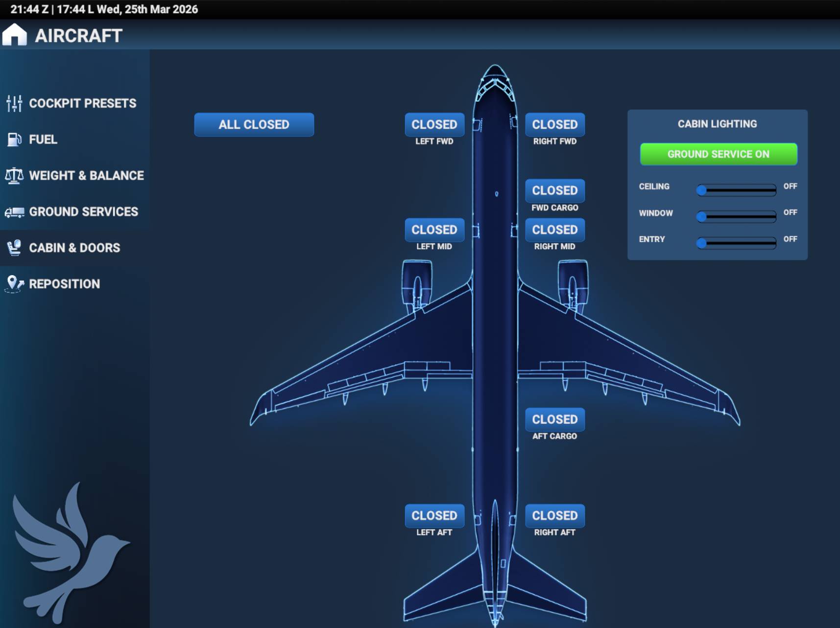Viewport: 840px width, 628px height.
Task: Select the Cabin & Doors seat icon
Action: (x=15, y=248)
